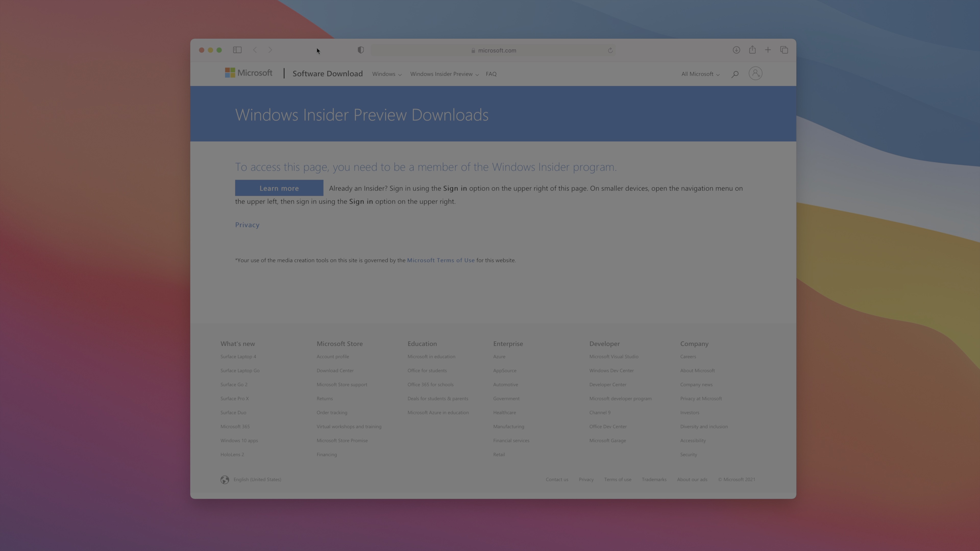The height and width of the screenshot is (551, 980).
Task: Select the Microsoft logo
Action: [x=248, y=73]
